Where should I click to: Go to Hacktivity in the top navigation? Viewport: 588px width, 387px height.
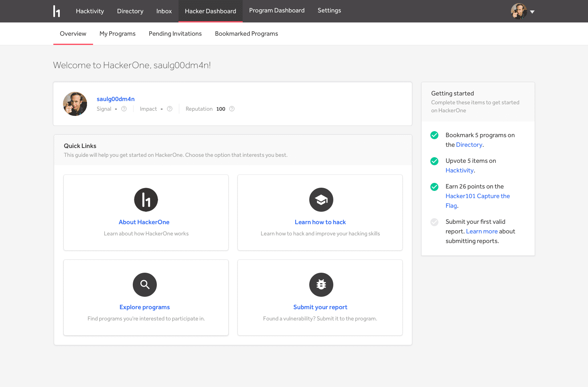(90, 11)
